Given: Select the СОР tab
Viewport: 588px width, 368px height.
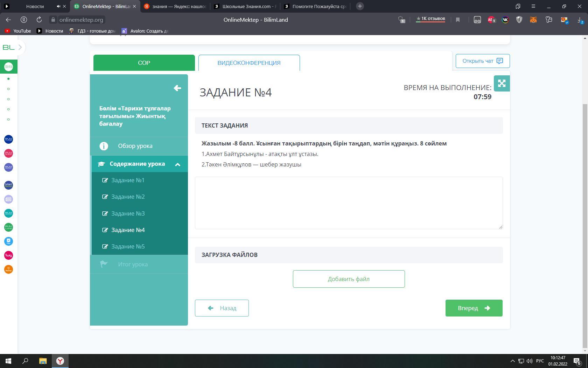Looking at the screenshot, I should pyautogui.click(x=144, y=63).
